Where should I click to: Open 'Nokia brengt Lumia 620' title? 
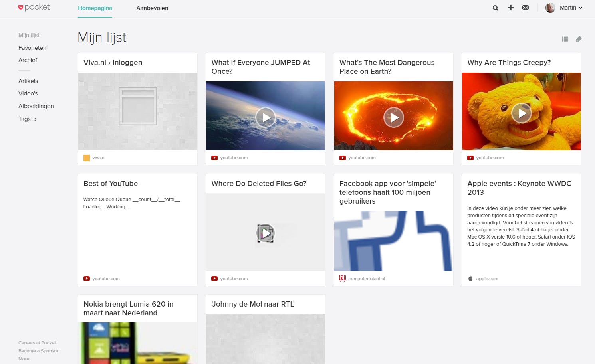tap(129, 309)
